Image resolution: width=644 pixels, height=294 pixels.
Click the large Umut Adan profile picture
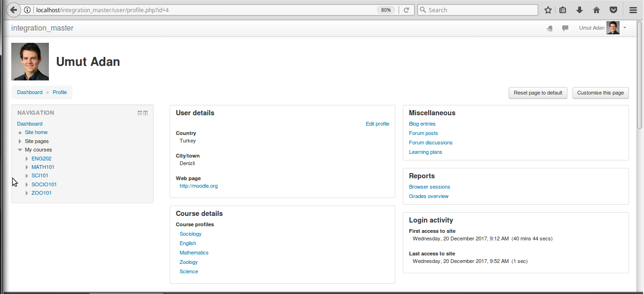coord(30,62)
